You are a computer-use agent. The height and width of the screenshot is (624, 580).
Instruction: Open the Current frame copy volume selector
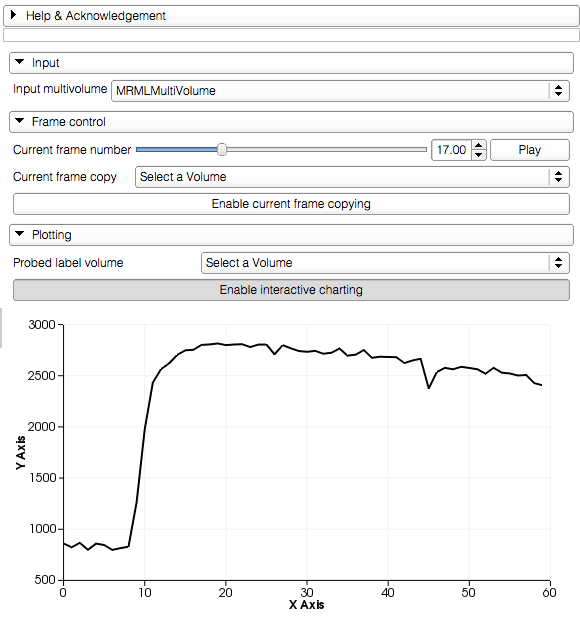pos(352,177)
